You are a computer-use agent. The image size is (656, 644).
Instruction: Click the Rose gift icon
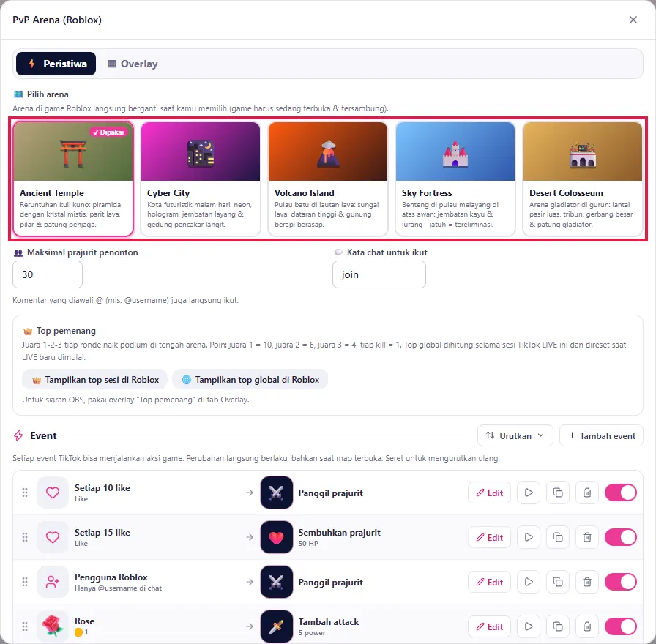53,626
